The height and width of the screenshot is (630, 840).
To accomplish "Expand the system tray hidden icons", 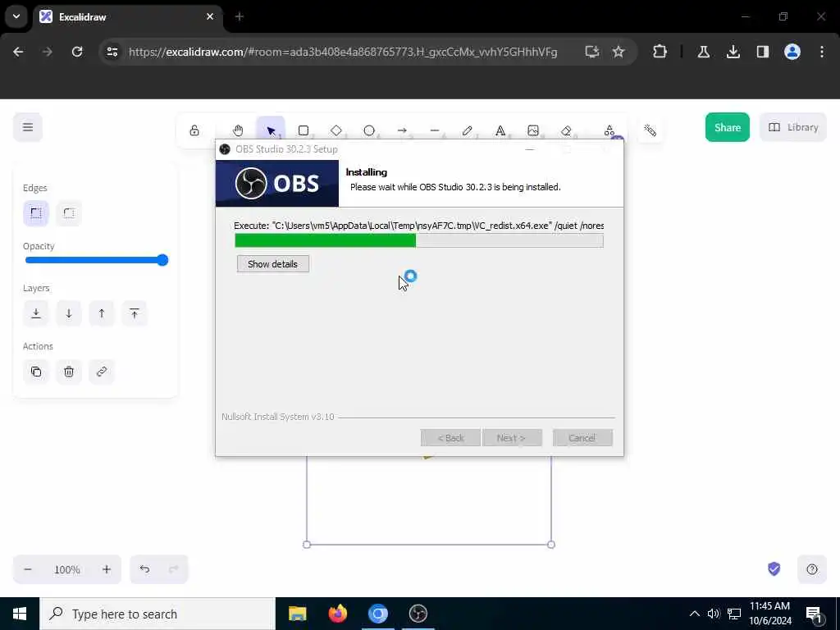I will 694,614.
